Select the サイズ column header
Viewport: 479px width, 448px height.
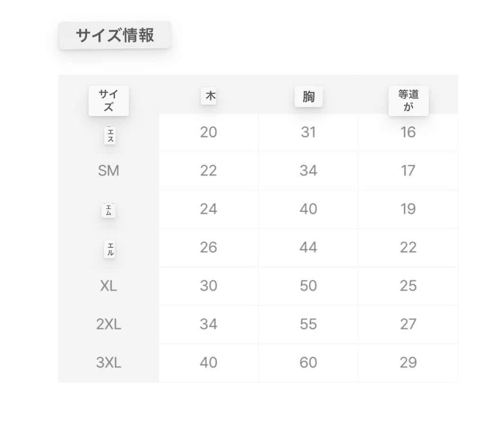108,100
